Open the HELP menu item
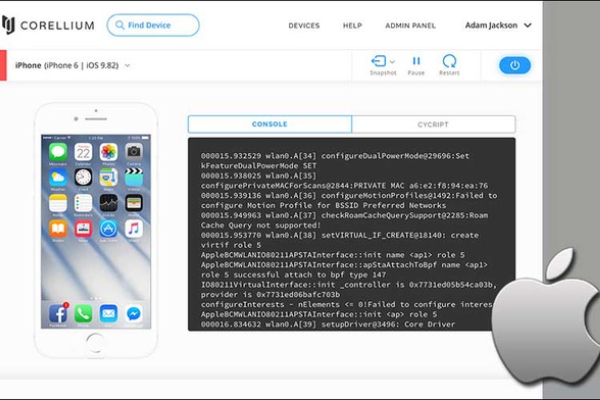The image size is (600, 400). (352, 26)
